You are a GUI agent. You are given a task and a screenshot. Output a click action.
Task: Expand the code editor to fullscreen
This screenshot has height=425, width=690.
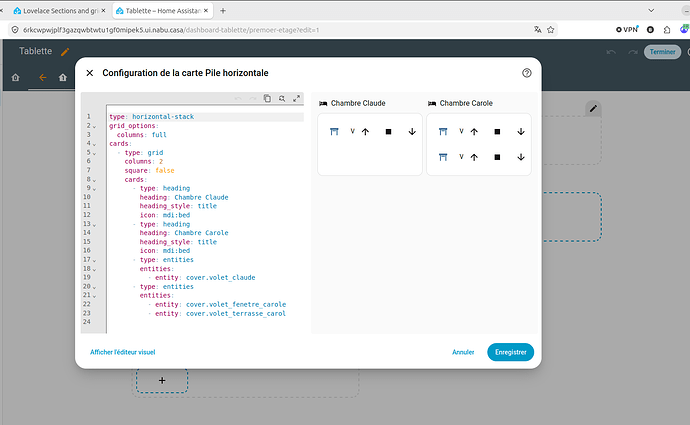click(x=297, y=99)
